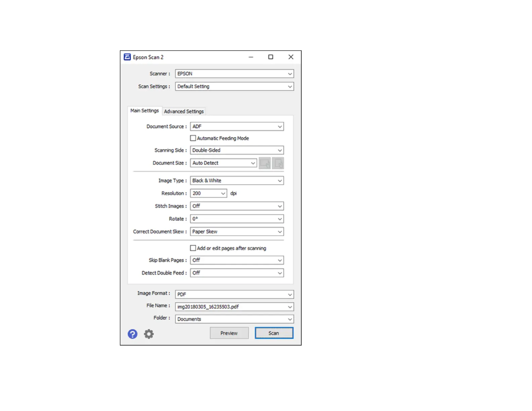
Task: Minimize the Epson Scan 2 window
Action: [x=251, y=57]
